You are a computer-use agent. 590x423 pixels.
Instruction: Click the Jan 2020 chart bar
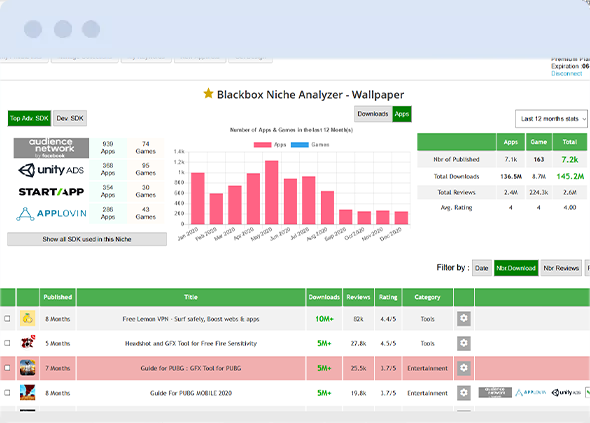click(198, 198)
